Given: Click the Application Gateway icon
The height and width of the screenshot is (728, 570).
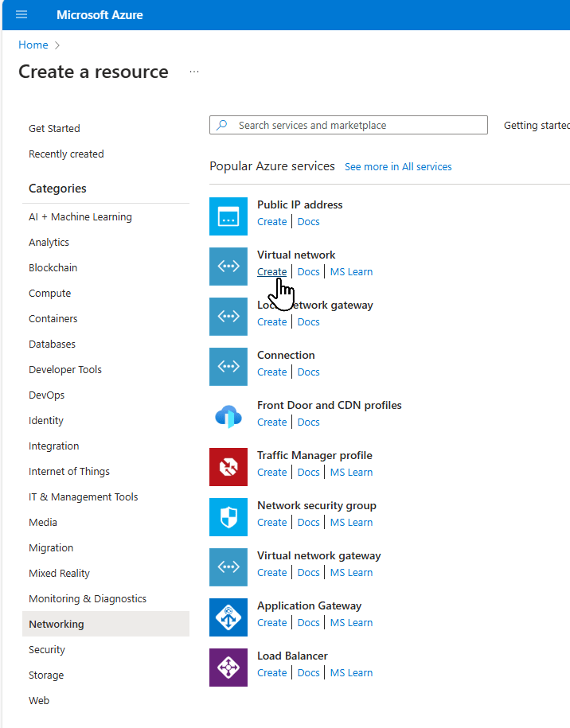Looking at the screenshot, I should click(x=228, y=617).
